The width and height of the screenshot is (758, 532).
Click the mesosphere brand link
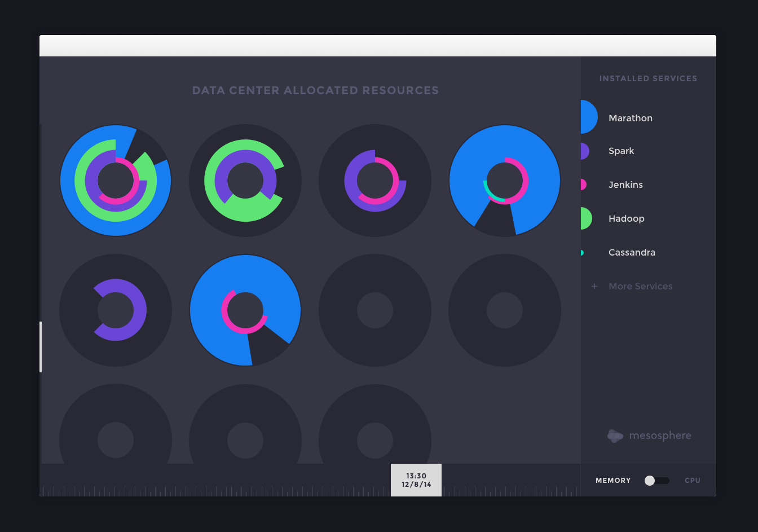click(x=660, y=436)
